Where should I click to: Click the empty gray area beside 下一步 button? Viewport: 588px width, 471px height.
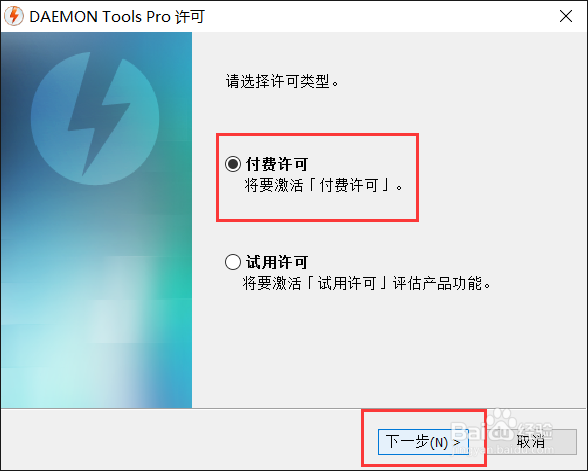click(x=180, y=441)
